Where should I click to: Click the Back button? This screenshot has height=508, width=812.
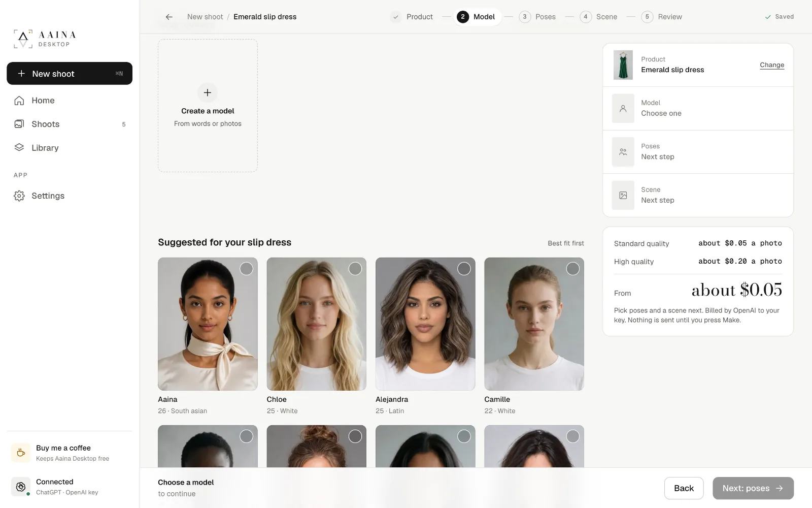point(684,488)
